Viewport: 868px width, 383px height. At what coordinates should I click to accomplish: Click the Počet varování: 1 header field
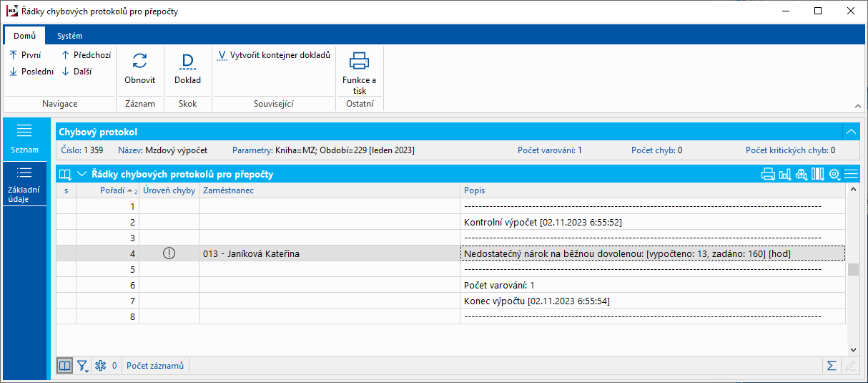tap(550, 150)
